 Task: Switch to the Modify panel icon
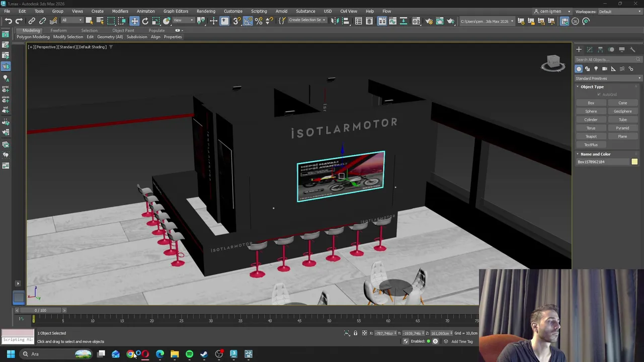click(x=590, y=49)
